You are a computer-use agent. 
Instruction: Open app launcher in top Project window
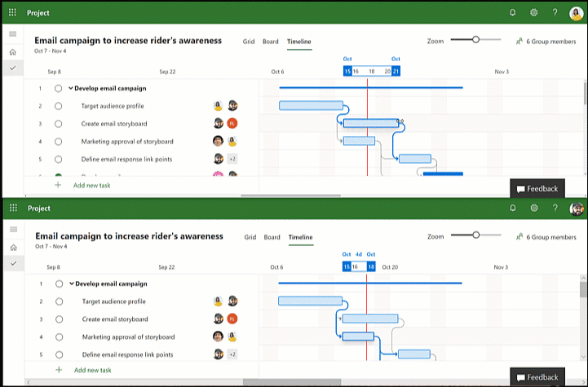(x=12, y=12)
